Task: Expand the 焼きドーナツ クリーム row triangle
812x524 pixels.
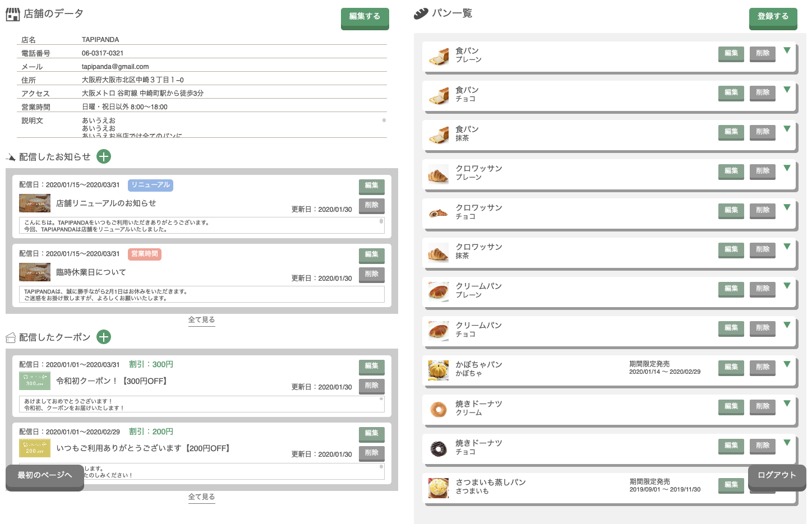Action: point(787,404)
